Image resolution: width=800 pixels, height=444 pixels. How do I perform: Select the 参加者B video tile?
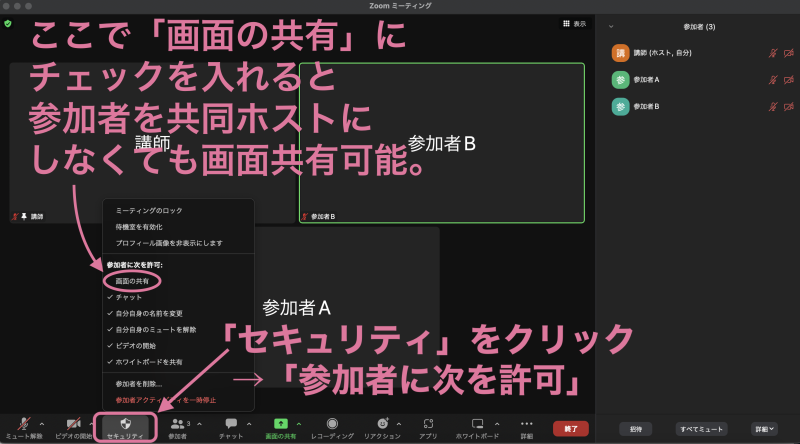coord(442,143)
